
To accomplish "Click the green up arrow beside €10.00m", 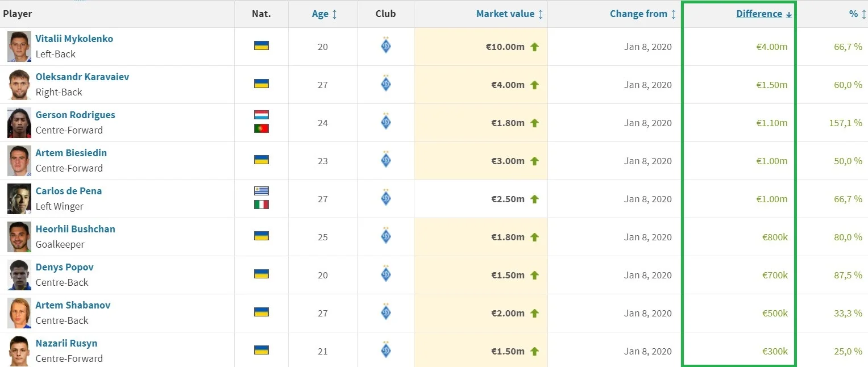I will tap(534, 47).
